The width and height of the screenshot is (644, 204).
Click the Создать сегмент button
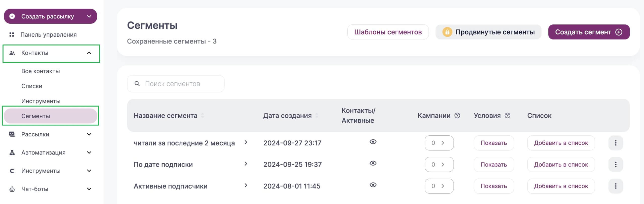(589, 32)
